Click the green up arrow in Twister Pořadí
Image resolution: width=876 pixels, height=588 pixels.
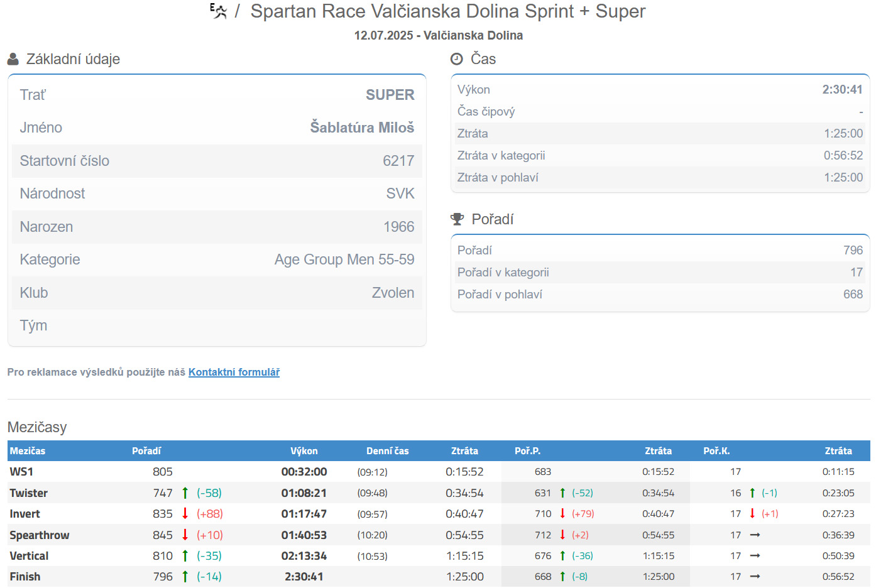(185, 493)
